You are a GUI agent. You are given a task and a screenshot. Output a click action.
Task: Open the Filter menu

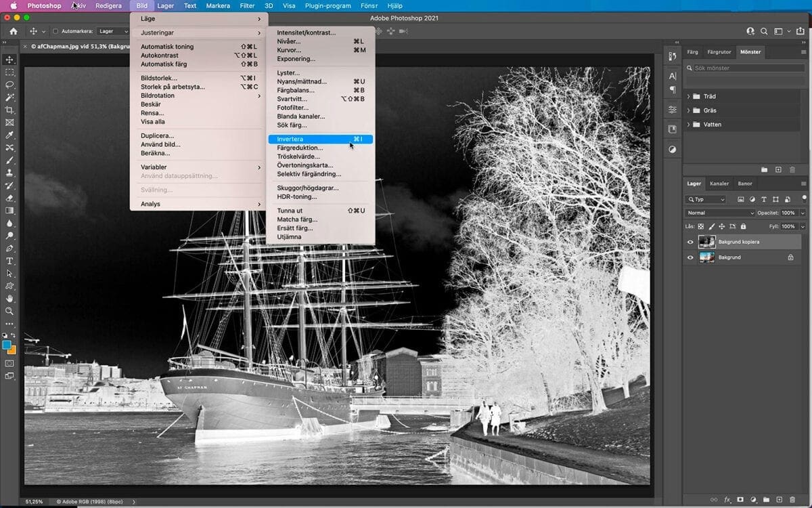(247, 5)
